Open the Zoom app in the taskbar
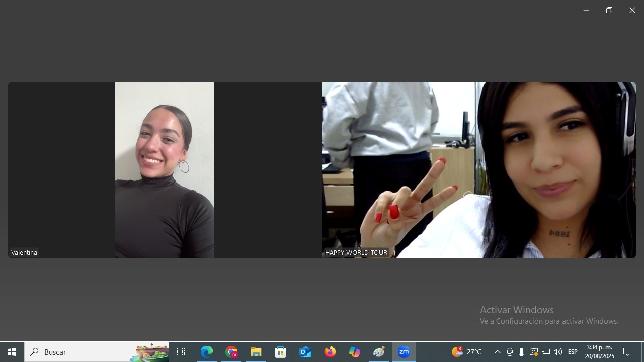Screen dimensions: 644x362 click(x=404, y=352)
